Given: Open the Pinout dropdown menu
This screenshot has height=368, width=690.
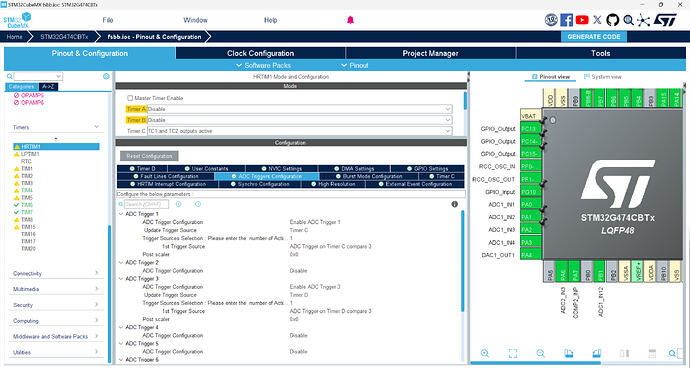Looking at the screenshot, I should pyautogui.click(x=355, y=65).
